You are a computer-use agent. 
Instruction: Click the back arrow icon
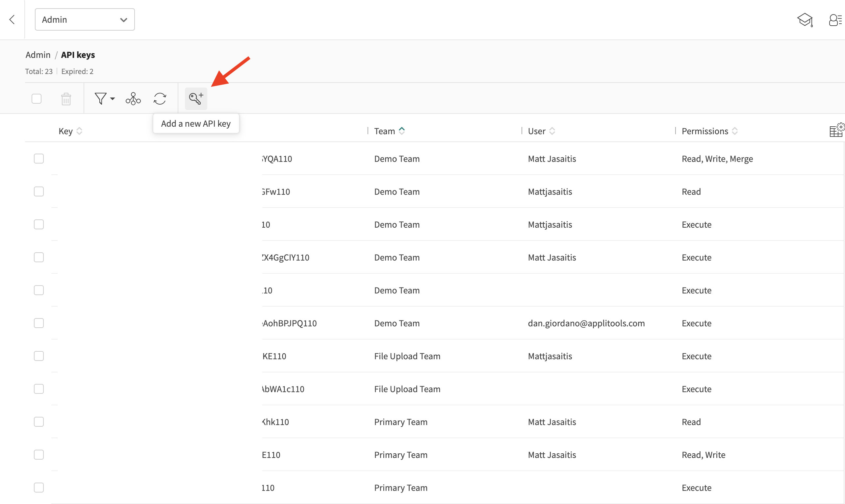(12, 19)
